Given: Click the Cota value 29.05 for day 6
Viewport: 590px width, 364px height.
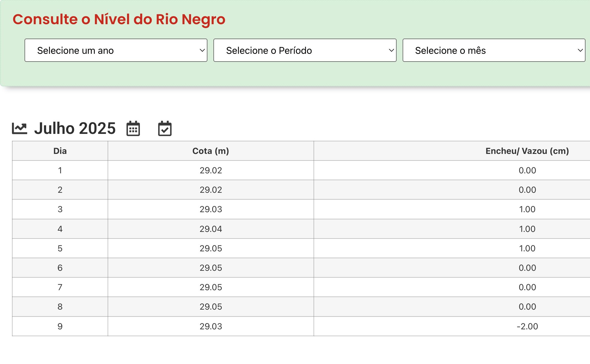Looking at the screenshot, I should pyautogui.click(x=211, y=268).
